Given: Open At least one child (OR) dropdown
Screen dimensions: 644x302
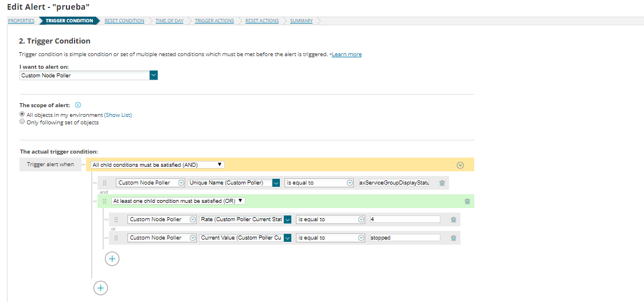Looking at the screenshot, I should tap(179, 201).
